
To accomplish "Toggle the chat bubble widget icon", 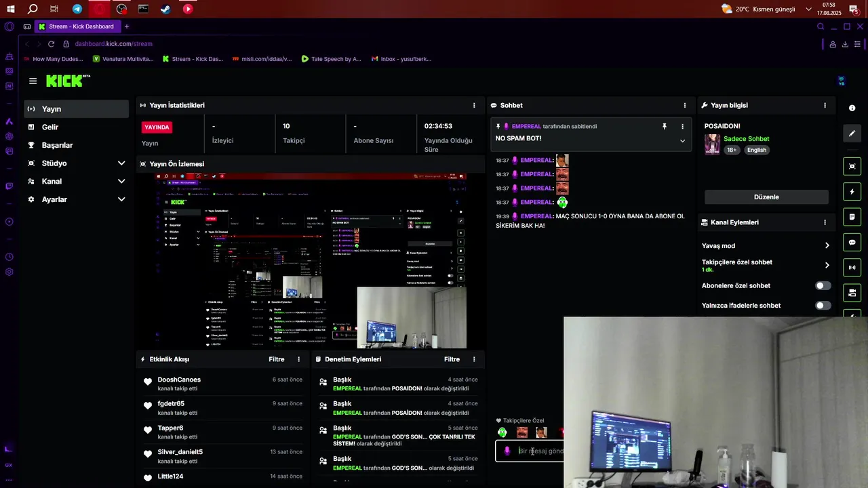I will (852, 242).
